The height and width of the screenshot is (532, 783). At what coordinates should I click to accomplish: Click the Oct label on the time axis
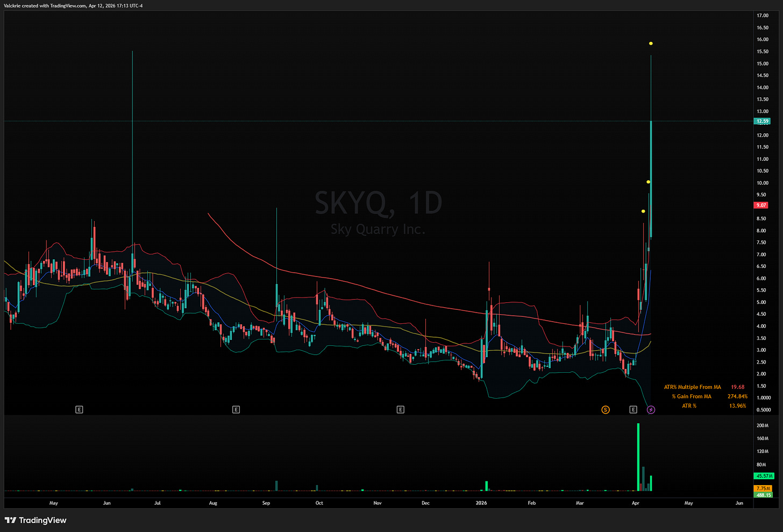pyautogui.click(x=319, y=503)
